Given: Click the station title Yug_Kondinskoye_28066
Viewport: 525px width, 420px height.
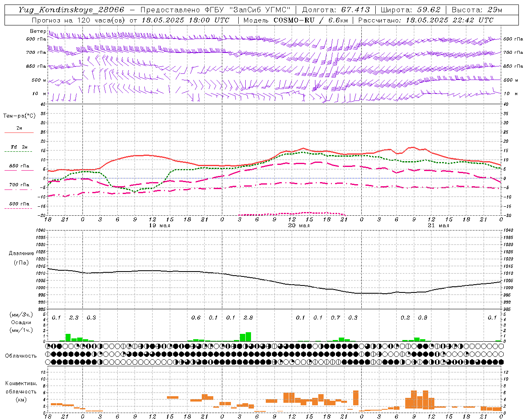Looking at the screenshot, I should click(x=71, y=10).
